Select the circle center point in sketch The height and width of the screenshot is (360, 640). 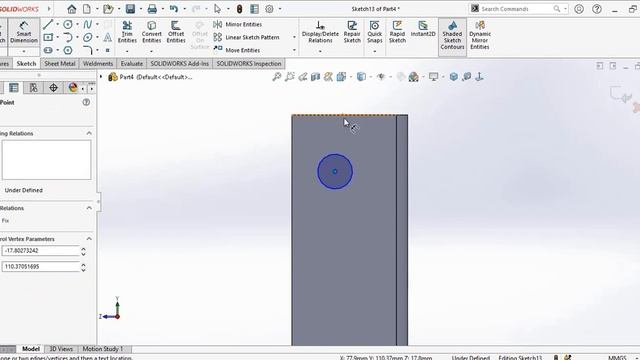(x=335, y=171)
